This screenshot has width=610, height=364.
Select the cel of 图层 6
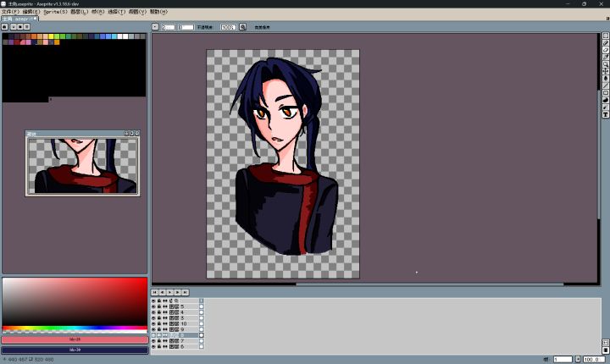[x=202, y=346]
